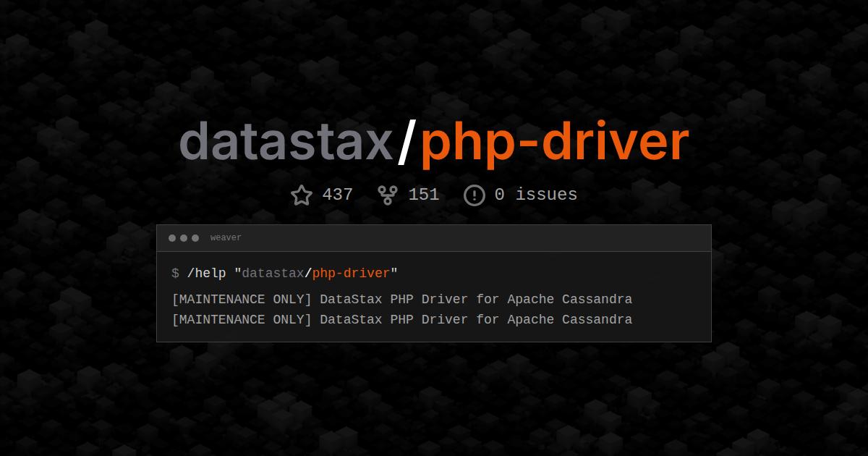Click the star count '437'

337,195
